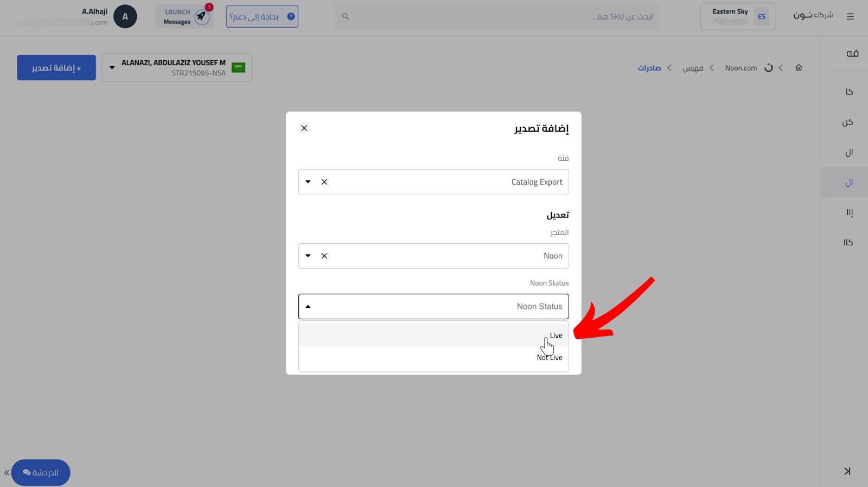This screenshot has height=487, width=868.
Task: Clear the Noon store selection
Action: pos(324,256)
